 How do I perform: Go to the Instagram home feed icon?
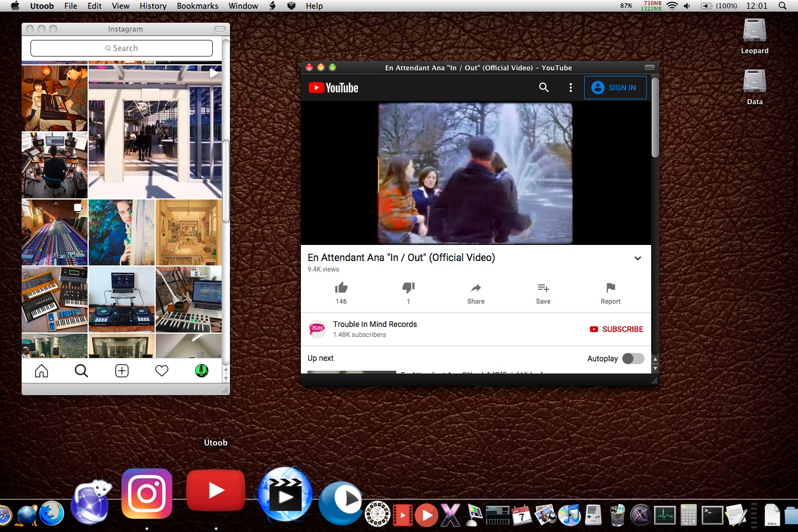pos(42,371)
